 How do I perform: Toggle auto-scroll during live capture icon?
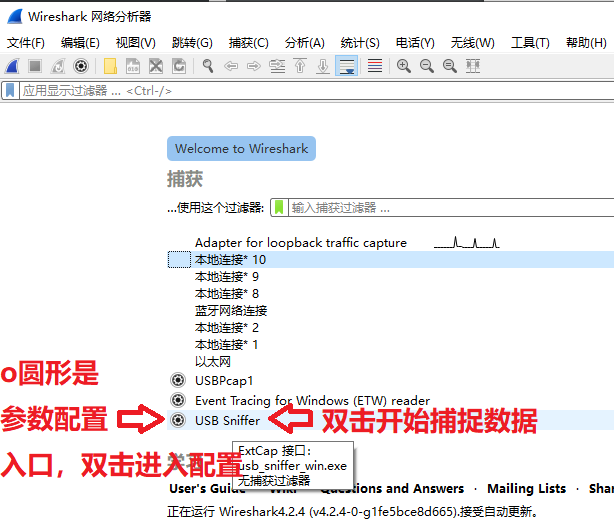(x=346, y=66)
